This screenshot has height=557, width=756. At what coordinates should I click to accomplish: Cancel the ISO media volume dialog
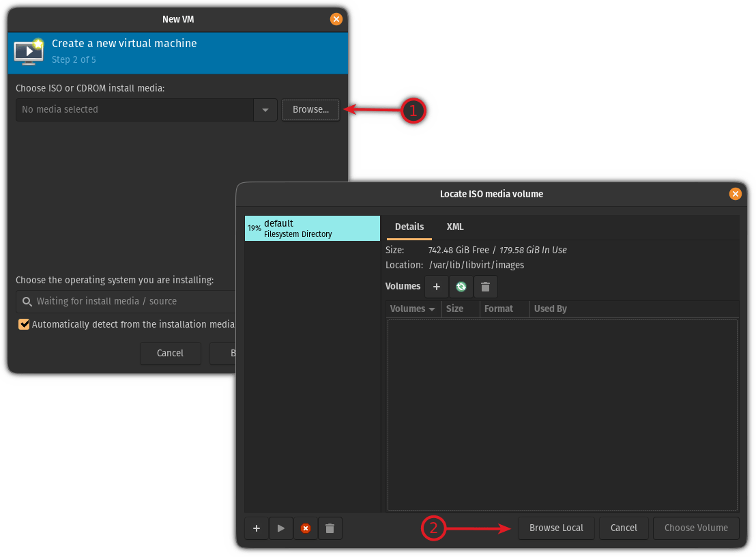624,528
